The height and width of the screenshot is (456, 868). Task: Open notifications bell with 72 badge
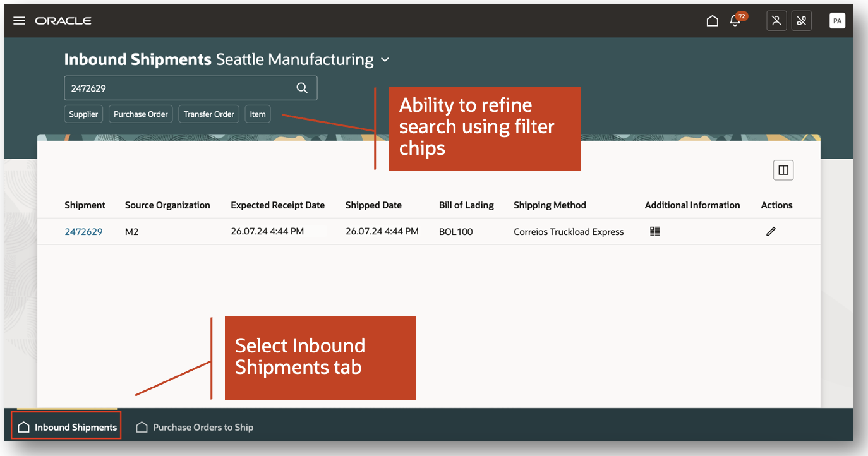(736, 20)
